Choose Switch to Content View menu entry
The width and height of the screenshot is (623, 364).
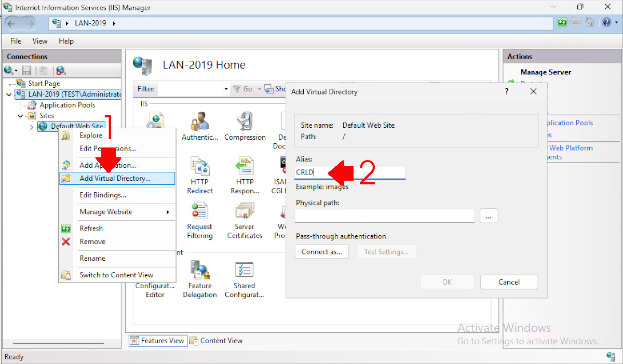tap(117, 275)
